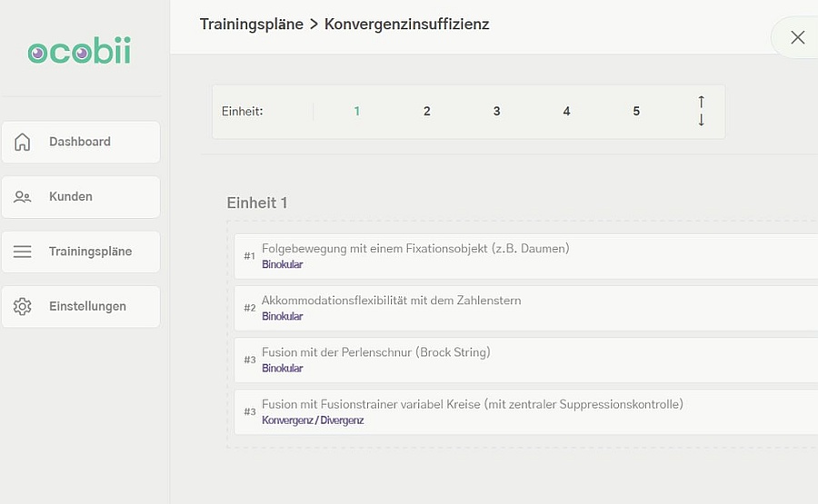Open Einheit 5
Screen dimensions: 818x504
coord(636,112)
